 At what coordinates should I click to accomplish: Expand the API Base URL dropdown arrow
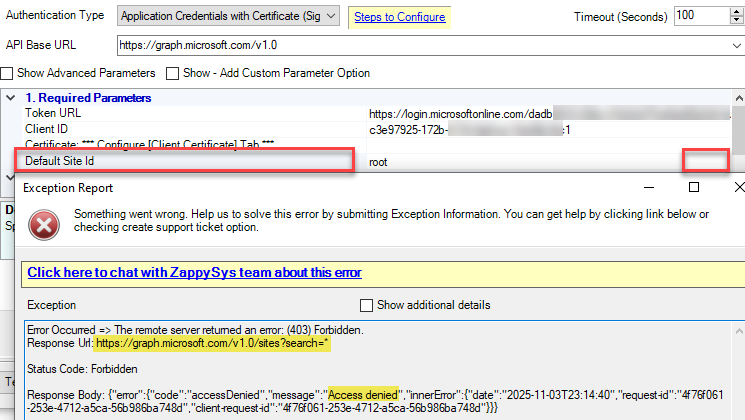[x=736, y=46]
